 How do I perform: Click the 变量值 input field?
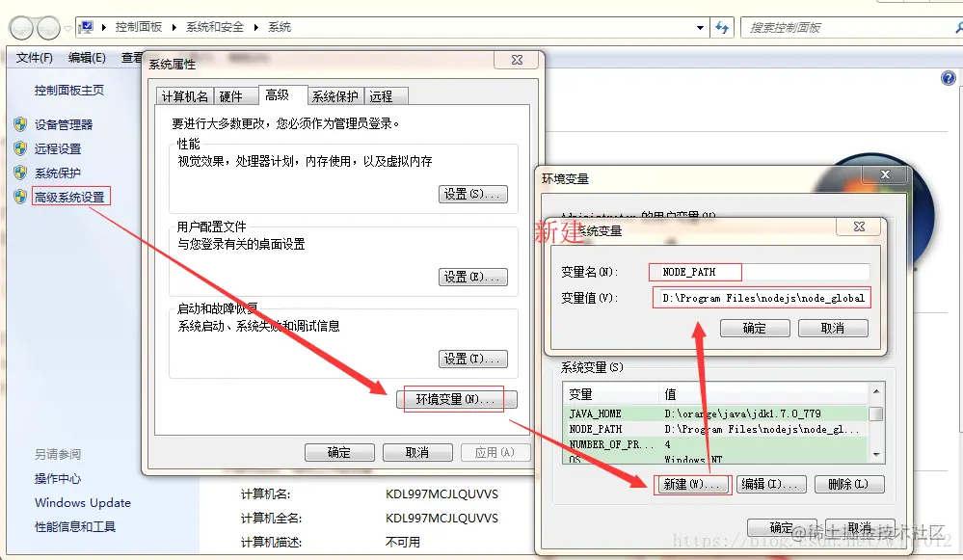762,298
